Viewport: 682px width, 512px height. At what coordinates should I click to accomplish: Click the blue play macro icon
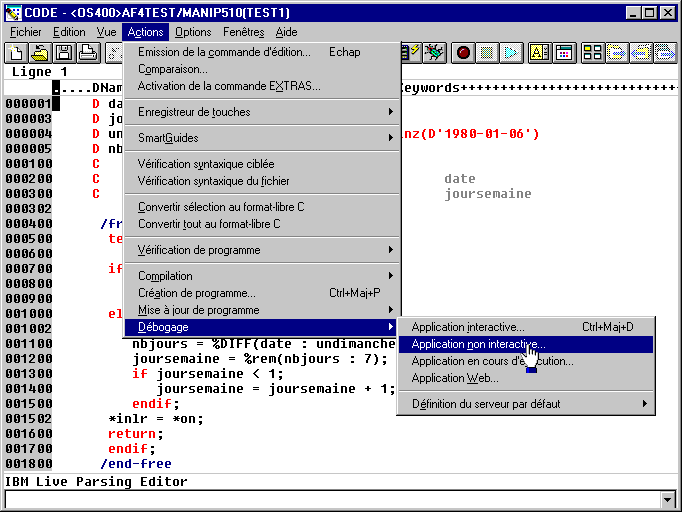(x=511, y=52)
